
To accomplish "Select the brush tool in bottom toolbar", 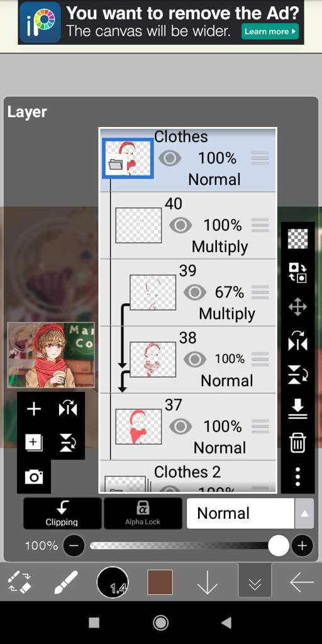I will pos(66,582).
